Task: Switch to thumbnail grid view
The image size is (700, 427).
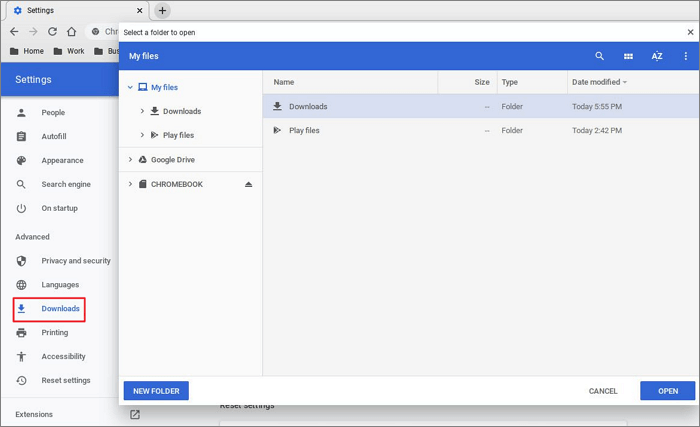Action: (628, 56)
